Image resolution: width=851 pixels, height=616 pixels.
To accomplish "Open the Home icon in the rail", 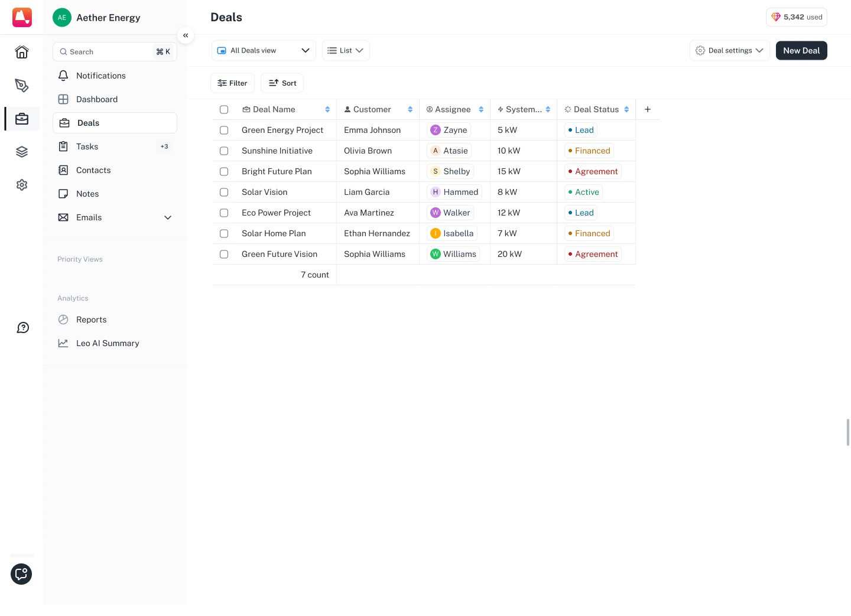I will tap(22, 52).
